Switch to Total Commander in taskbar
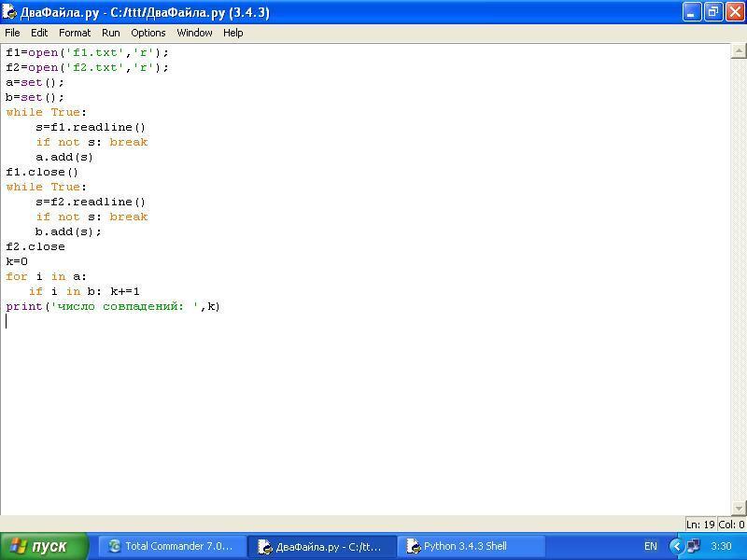This screenshot has height=560, width=747. point(172,546)
